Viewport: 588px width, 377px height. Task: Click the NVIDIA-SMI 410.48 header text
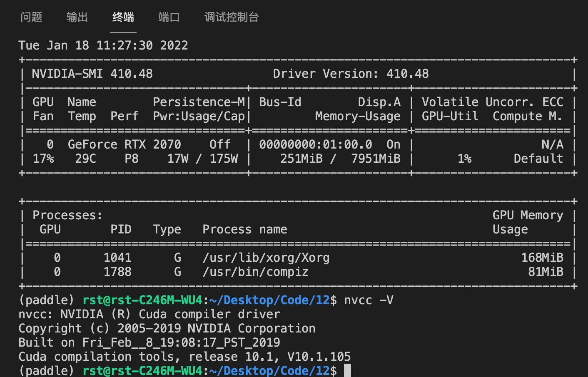(x=92, y=74)
